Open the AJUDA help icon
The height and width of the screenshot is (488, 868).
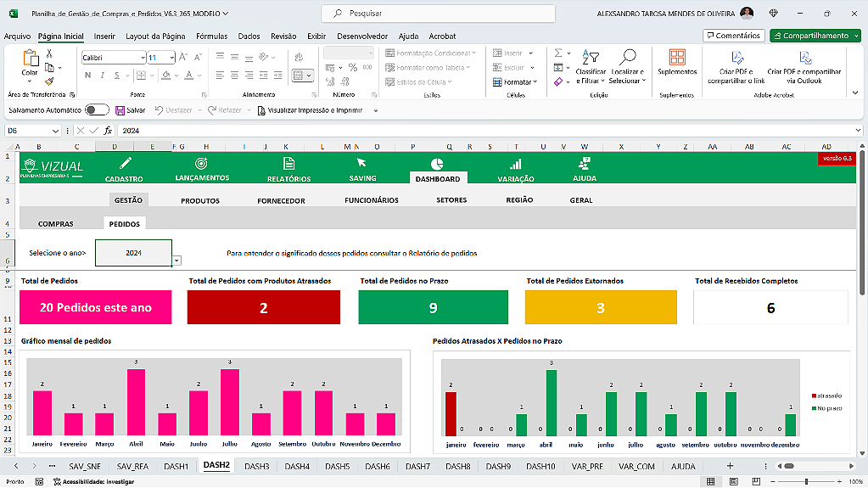(x=584, y=164)
